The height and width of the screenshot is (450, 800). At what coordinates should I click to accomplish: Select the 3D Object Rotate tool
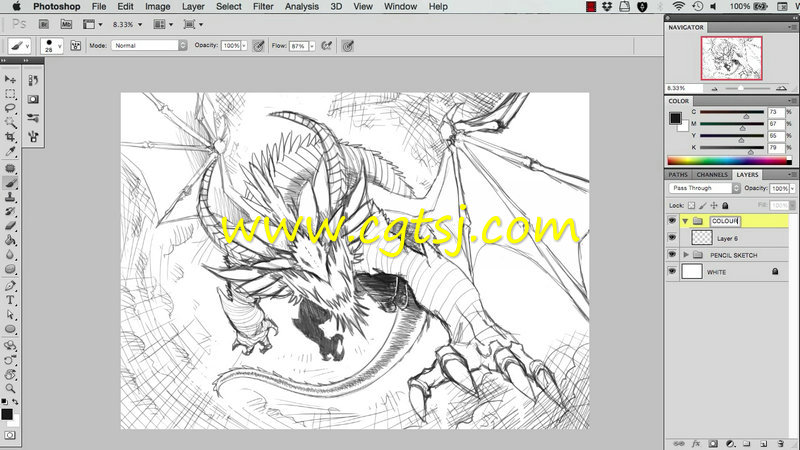point(10,345)
